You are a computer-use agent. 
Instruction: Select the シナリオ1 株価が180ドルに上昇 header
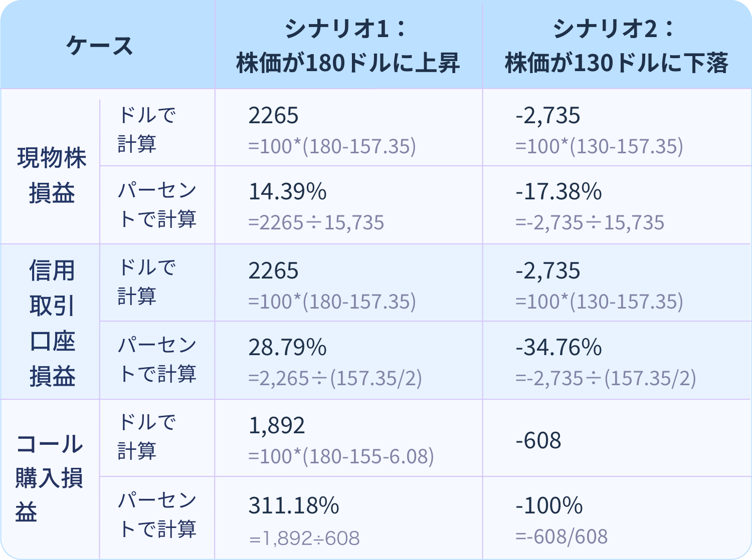348,46
